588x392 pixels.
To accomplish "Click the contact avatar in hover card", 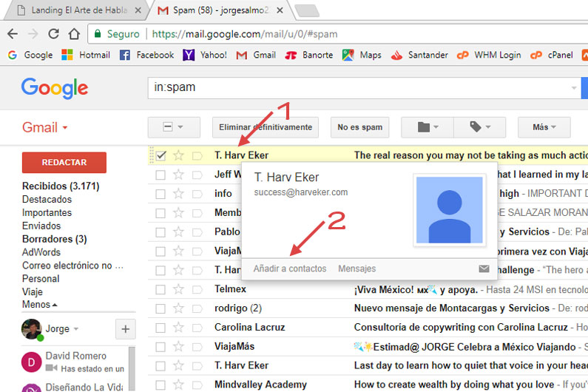I will [x=449, y=210].
